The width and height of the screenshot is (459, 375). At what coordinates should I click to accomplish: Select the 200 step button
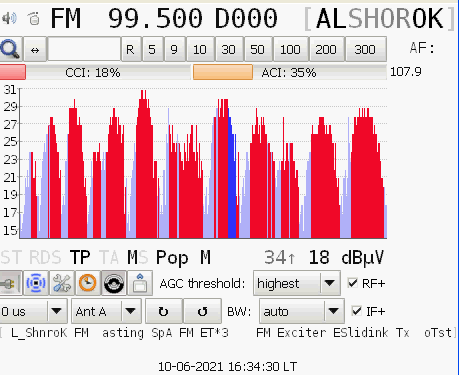pyautogui.click(x=326, y=50)
